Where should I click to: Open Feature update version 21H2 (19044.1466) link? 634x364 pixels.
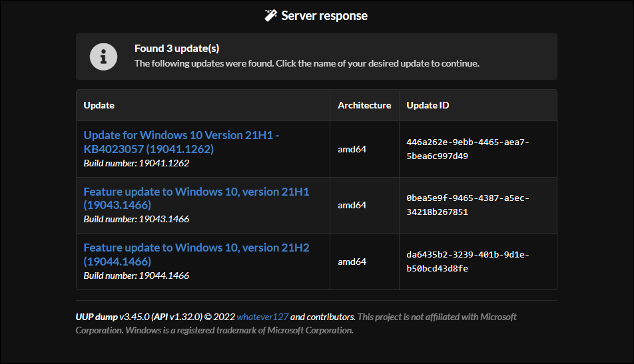point(196,254)
